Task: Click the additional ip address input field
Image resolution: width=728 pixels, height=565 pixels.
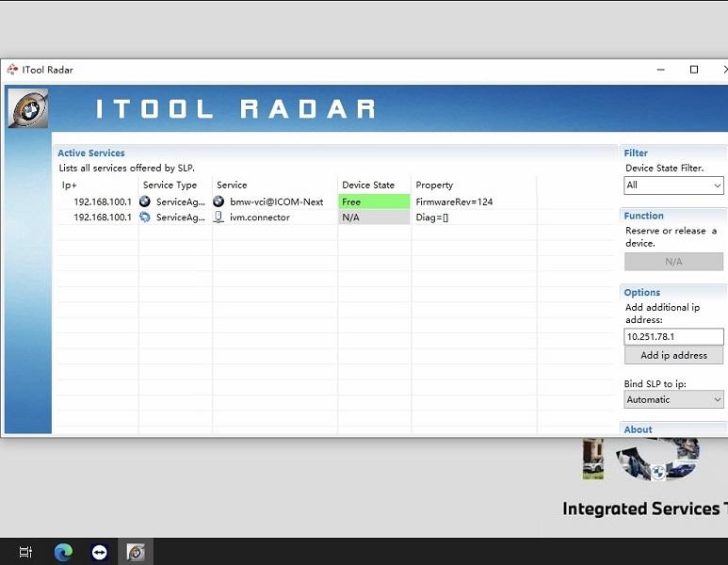Action: 673,336
